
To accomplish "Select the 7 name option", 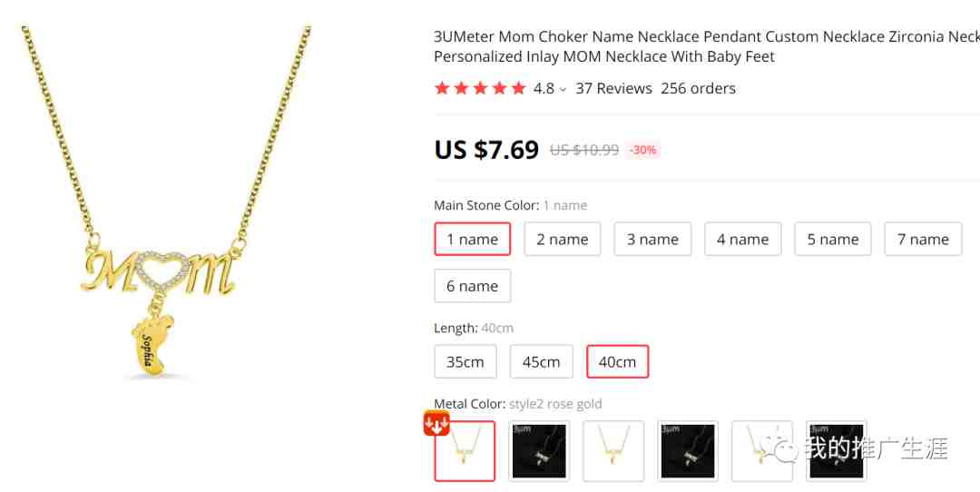I will [x=923, y=239].
